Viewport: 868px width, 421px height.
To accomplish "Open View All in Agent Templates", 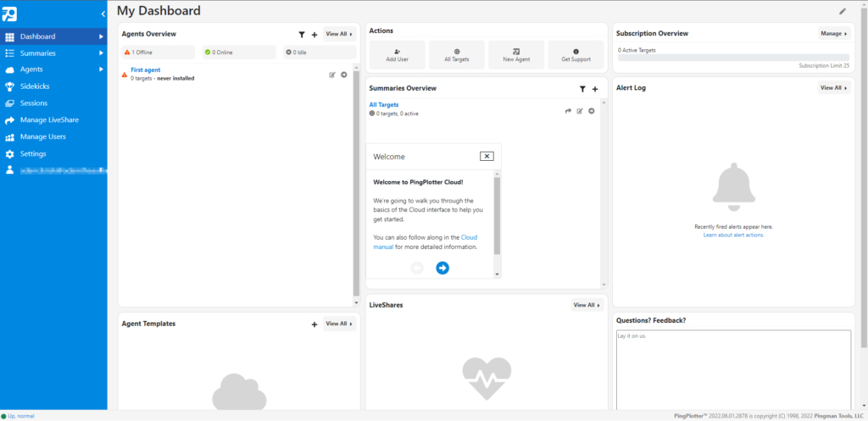I will [339, 324].
